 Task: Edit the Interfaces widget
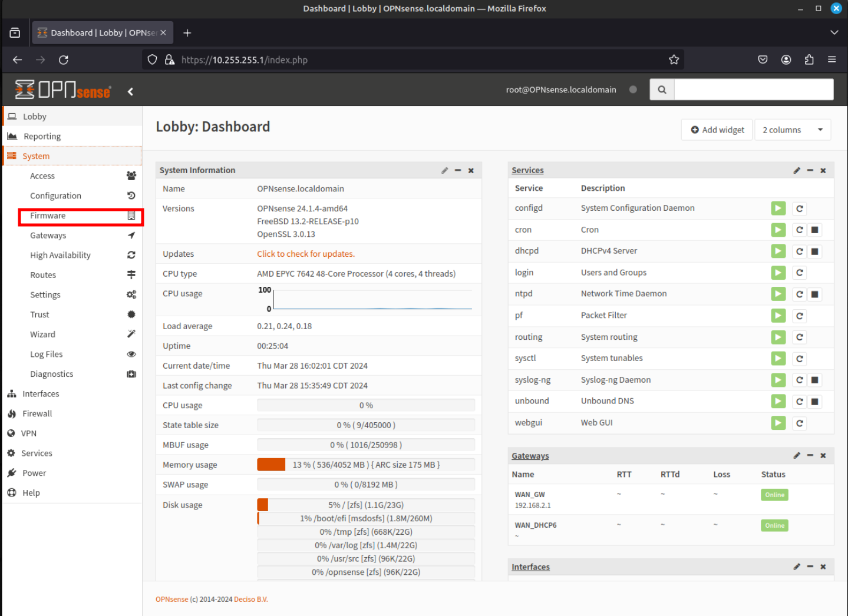point(797,567)
